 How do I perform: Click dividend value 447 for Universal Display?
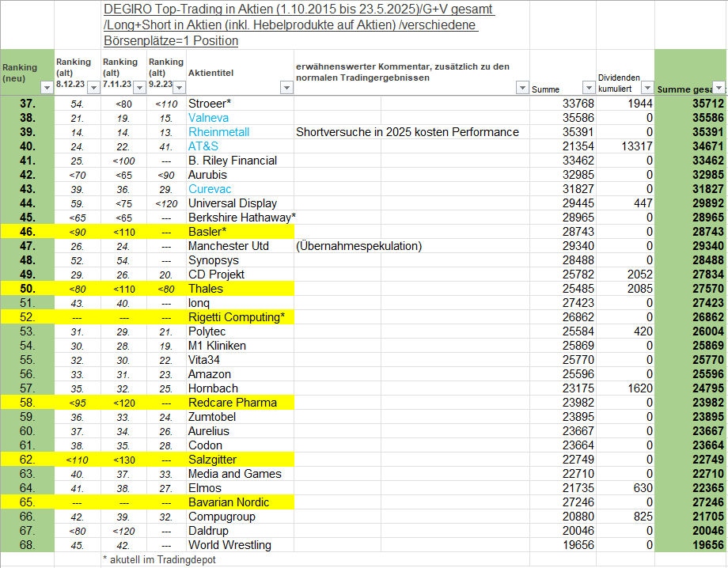(x=643, y=203)
